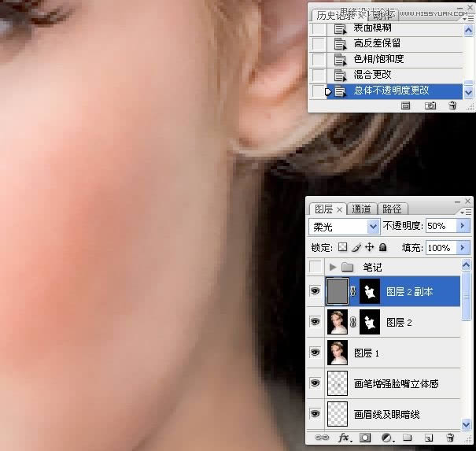Create new adjustment layer icon

tap(386, 437)
